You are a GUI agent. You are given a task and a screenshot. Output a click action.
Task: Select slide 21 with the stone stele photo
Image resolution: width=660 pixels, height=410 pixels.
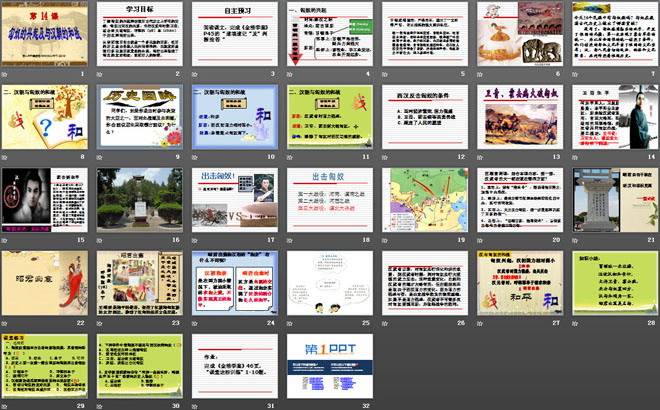click(x=614, y=199)
